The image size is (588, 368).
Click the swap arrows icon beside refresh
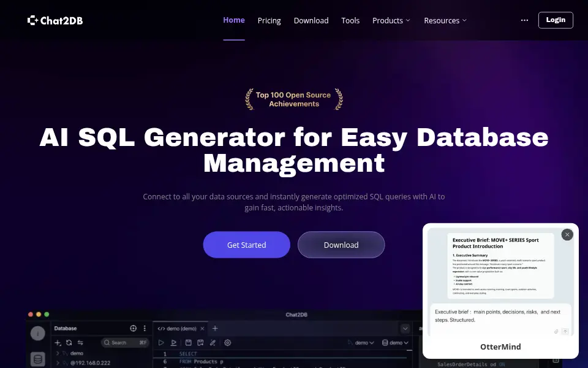[80, 342]
